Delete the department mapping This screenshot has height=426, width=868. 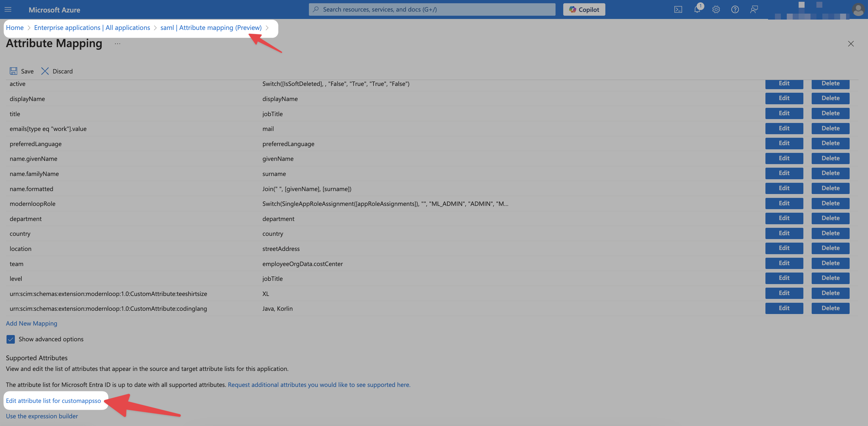click(830, 218)
